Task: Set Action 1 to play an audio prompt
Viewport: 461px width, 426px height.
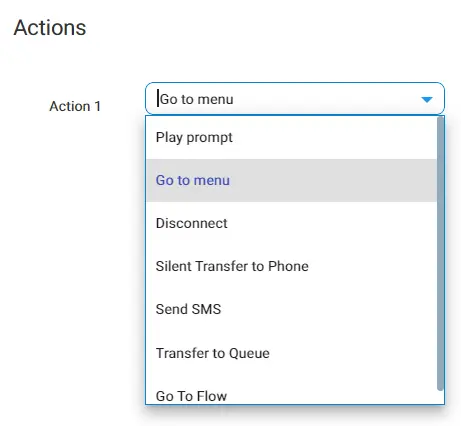Action: tap(291, 138)
